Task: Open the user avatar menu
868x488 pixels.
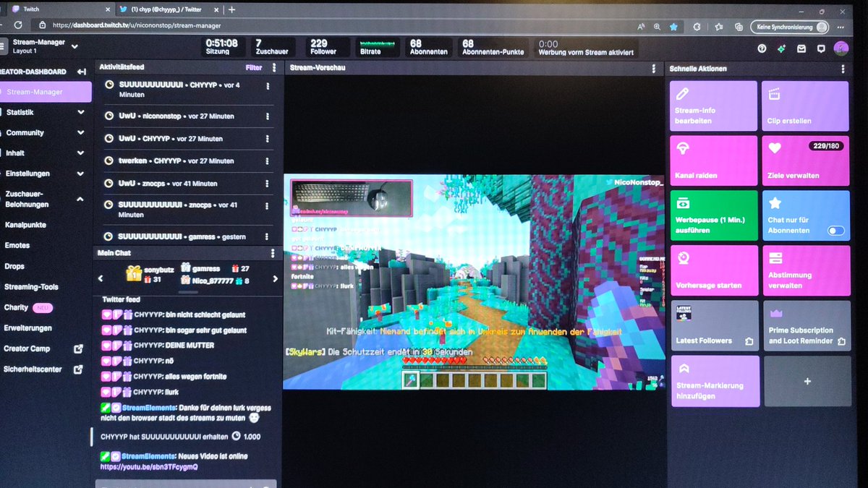Action: point(841,48)
